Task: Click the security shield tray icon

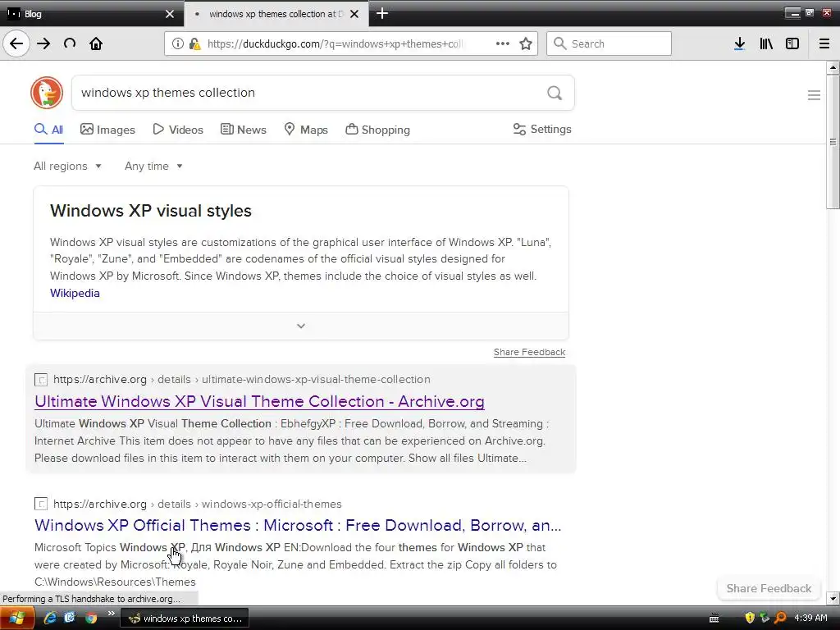Action: (750, 618)
